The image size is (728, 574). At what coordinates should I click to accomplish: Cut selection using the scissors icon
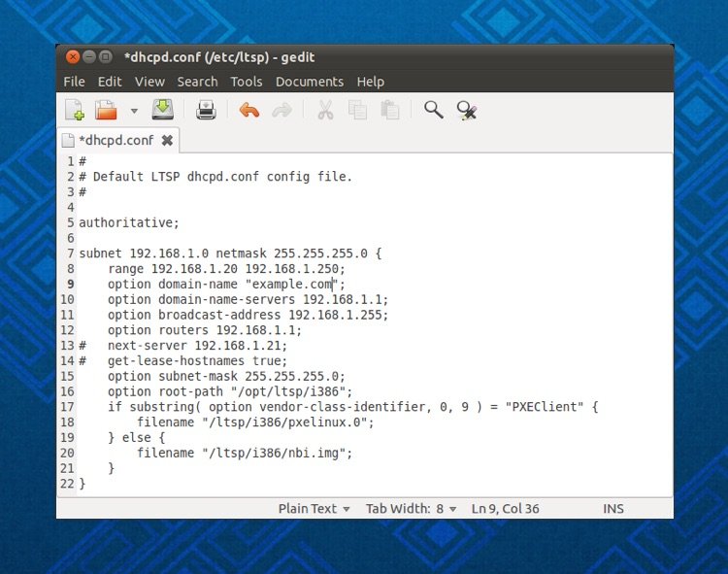click(325, 110)
